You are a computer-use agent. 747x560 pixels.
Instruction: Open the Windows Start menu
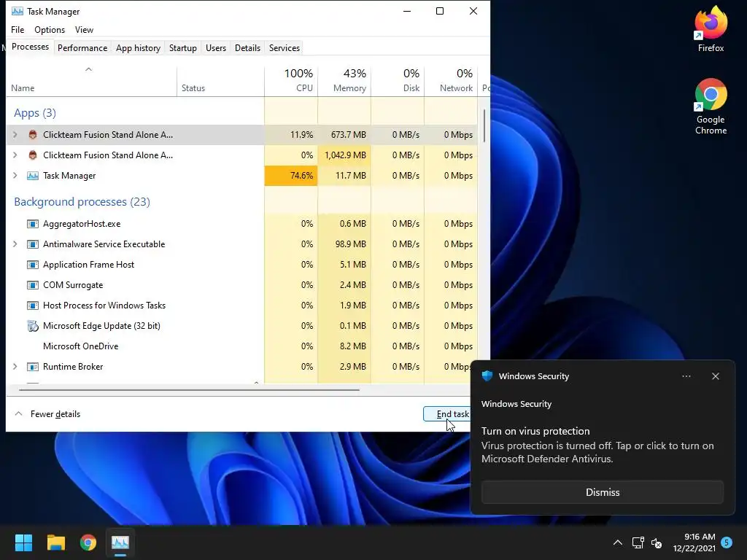click(x=23, y=542)
